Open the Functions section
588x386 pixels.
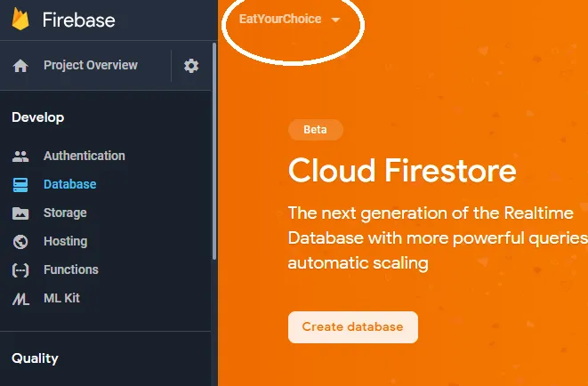(x=71, y=269)
